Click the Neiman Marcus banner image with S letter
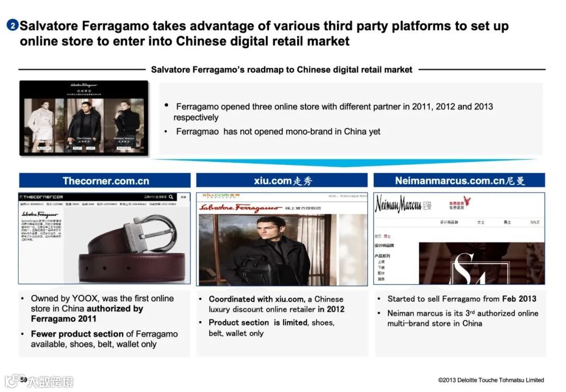Screen dimensions: 566x392 coord(482,263)
